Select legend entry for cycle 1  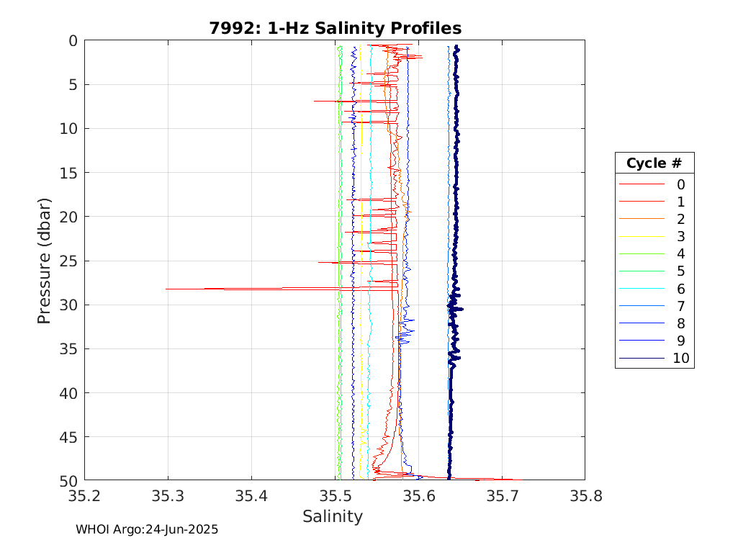(x=654, y=202)
